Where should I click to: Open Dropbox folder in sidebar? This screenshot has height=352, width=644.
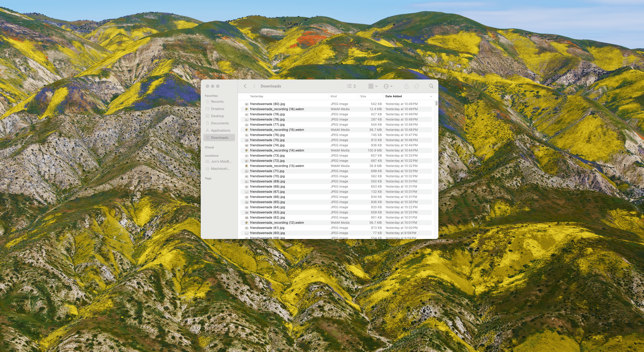click(218, 109)
